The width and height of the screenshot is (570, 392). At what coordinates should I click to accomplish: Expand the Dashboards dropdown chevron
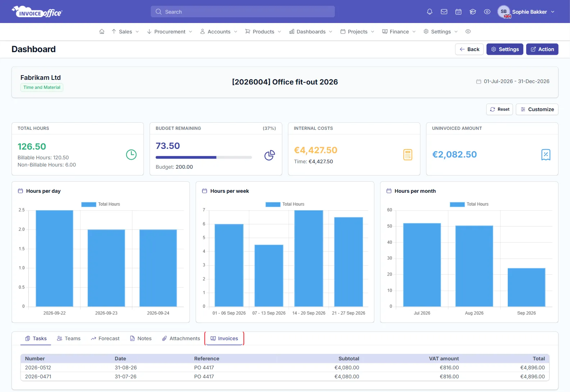click(x=330, y=32)
